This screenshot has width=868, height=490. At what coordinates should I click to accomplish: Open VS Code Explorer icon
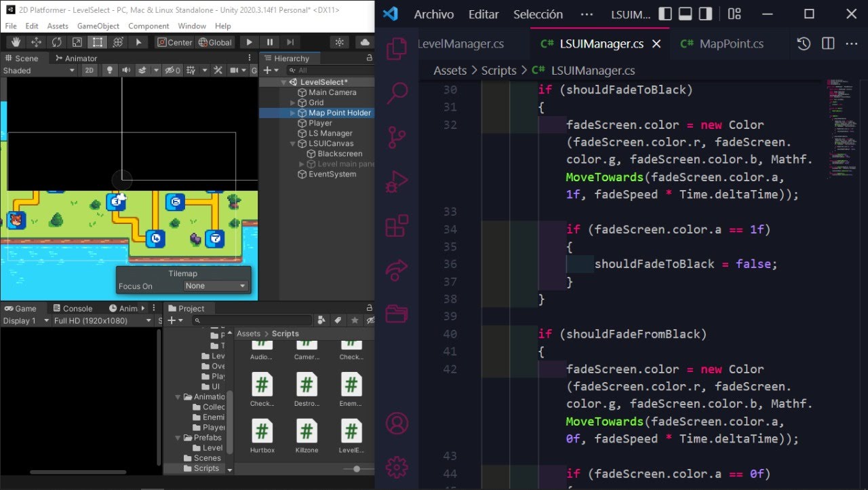click(x=397, y=50)
